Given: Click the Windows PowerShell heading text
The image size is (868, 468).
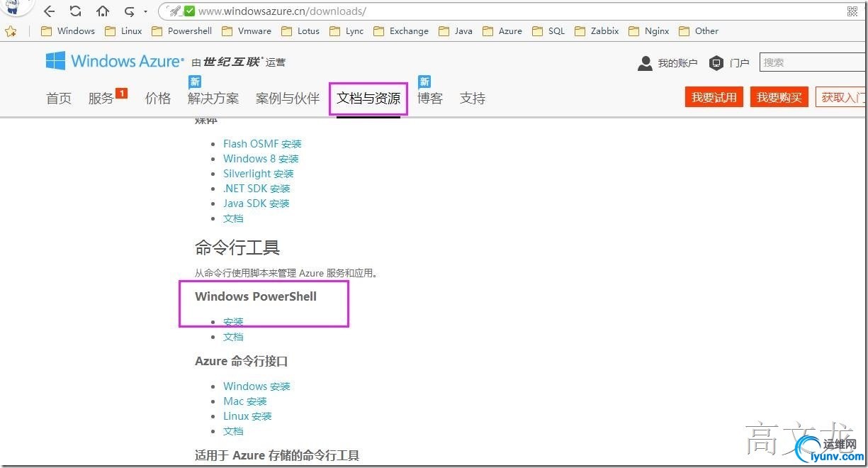Looking at the screenshot, I should [x=256, y=296].
